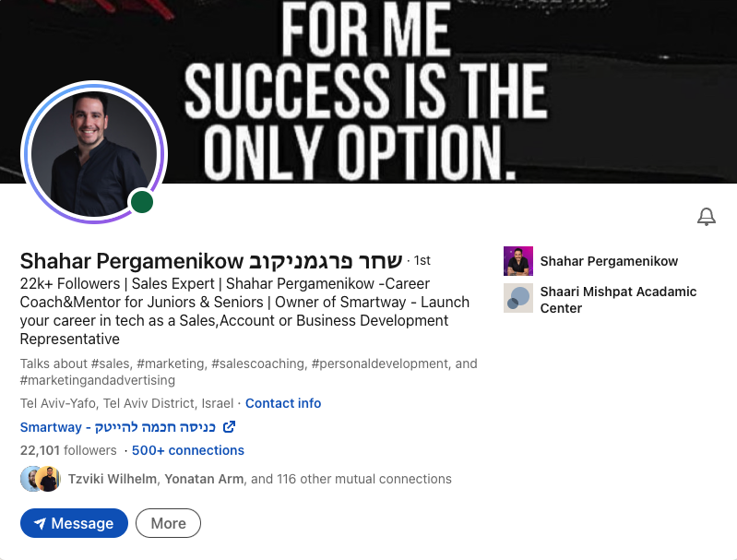Click the Shaari Mishpat Academic Center logo
Screen dimensions: 737x560
pyautogui.click(x=518, y=298)
